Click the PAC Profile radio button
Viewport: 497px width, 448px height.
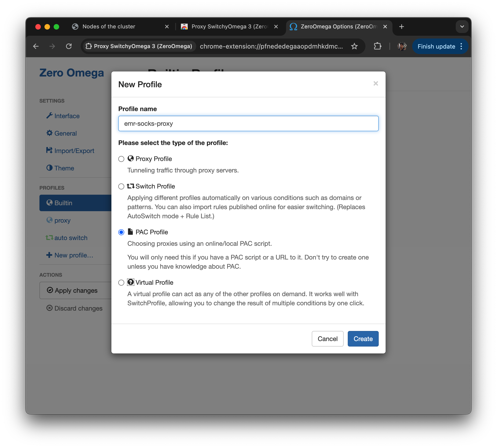point(121,232)
